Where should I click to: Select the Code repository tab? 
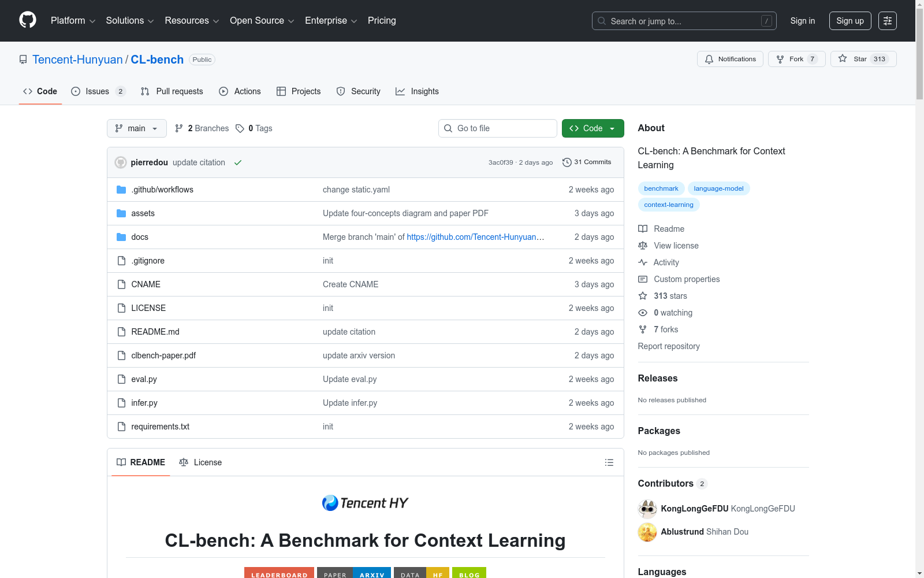click(40, 91)
